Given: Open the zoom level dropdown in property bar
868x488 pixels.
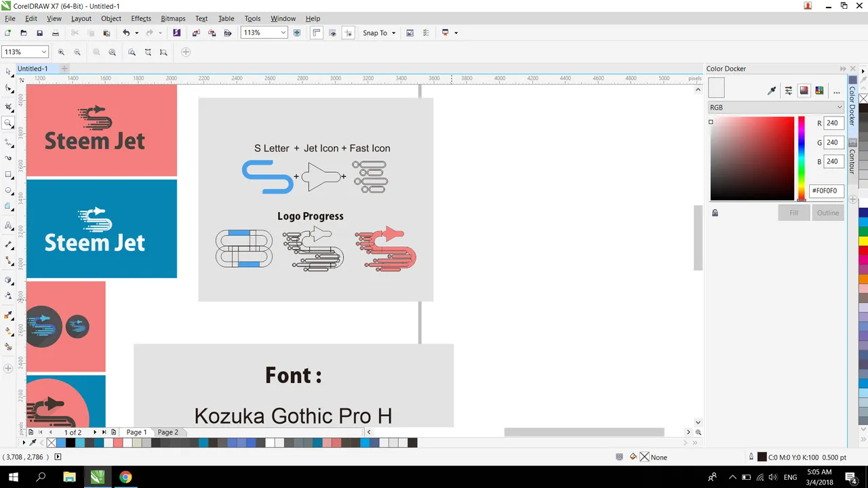Looking at the screenshot, I should 44,52.
